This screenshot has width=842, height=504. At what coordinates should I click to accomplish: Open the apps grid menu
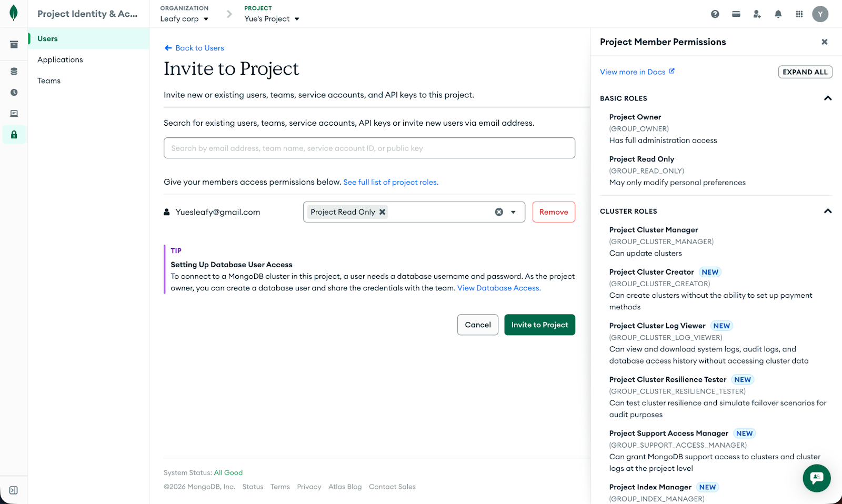pyautogui.click(x=799, y=14)
